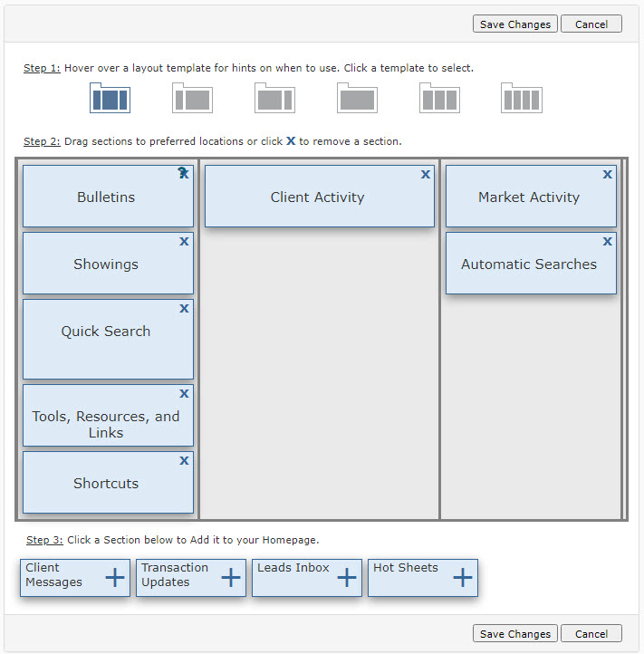The image size is (644, 654).
Task: Click the top Save Changes button
Action: pyautogui.click(x=514, y=24)
